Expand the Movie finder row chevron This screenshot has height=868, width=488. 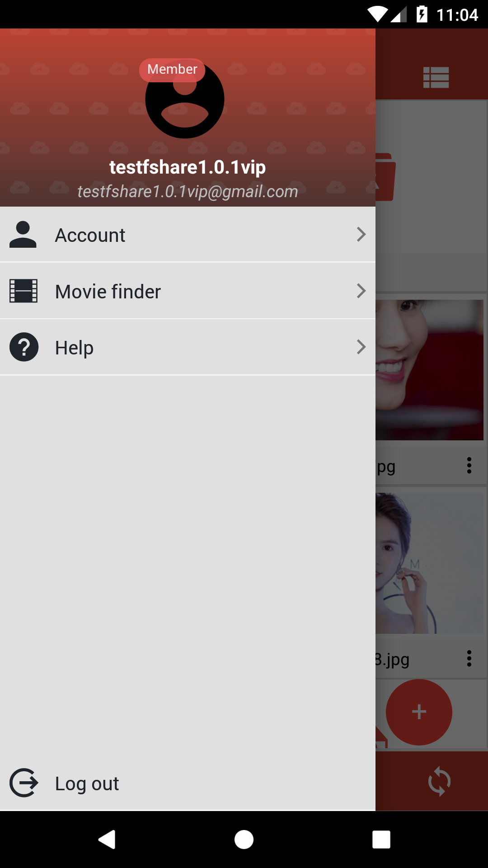(361, 291)
